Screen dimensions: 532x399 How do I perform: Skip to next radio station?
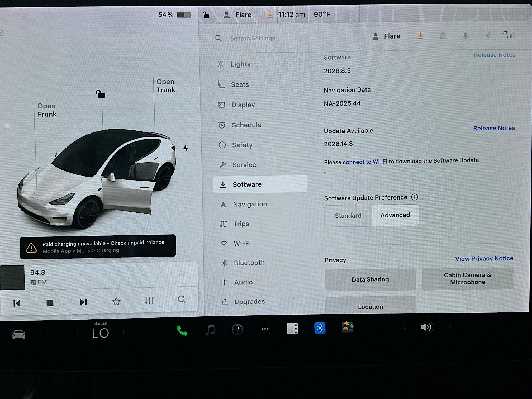point(83,302)
